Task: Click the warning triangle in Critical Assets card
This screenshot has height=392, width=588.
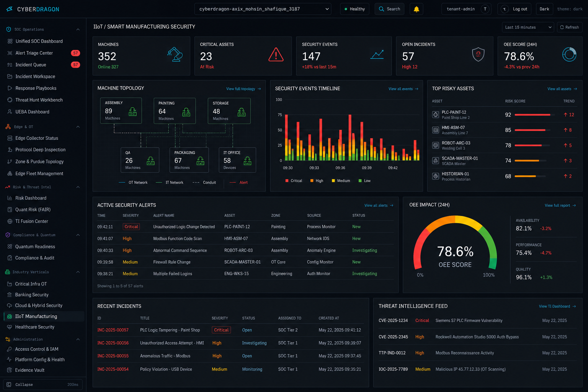Action: pyautogui.click(x=276, y=55)
